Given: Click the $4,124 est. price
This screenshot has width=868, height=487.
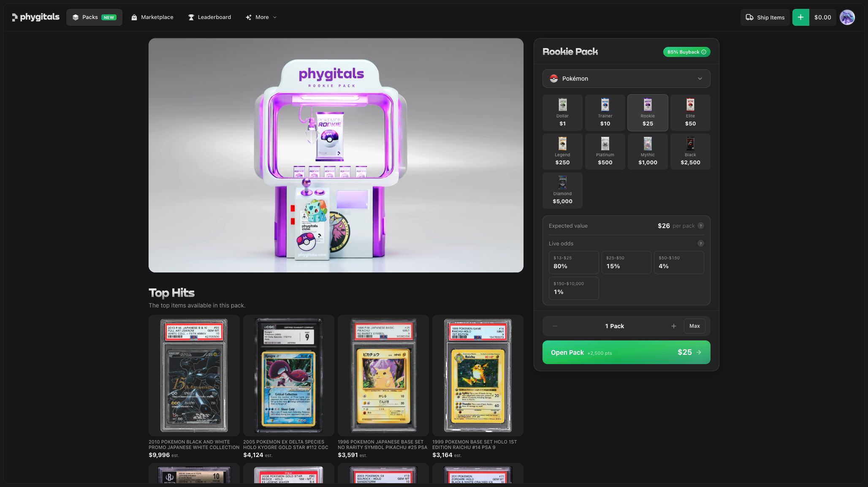Looking at the screenshot, I should pos(258,455).
